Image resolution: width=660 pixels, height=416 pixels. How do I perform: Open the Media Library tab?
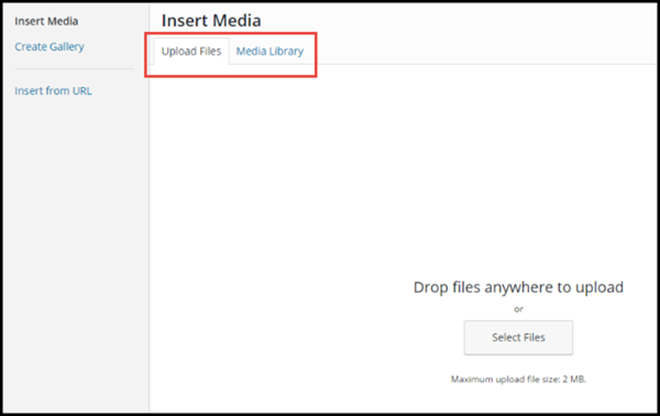pyautogui.click(x=269, y=51)
